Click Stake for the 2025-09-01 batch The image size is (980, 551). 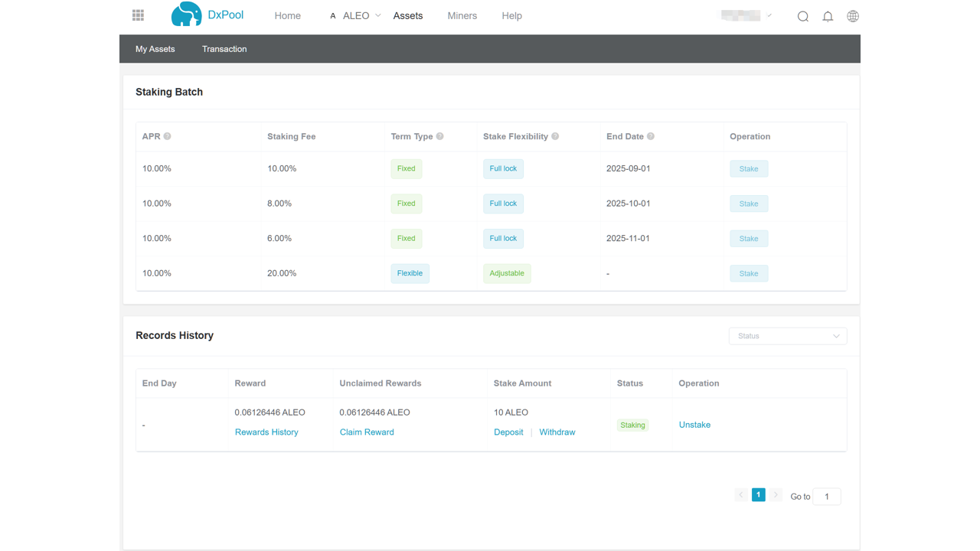(x=749, y=169)
